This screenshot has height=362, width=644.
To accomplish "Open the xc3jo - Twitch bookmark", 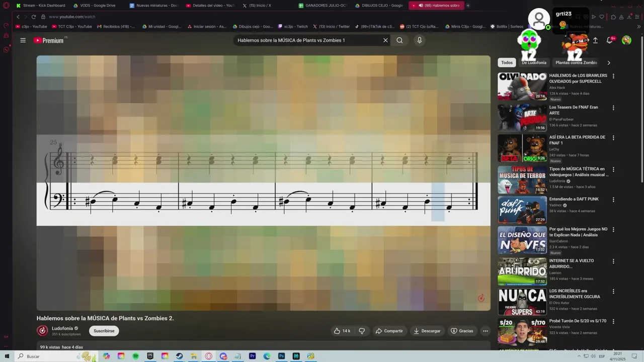I will pyautogui.click(x=293, y=27).
